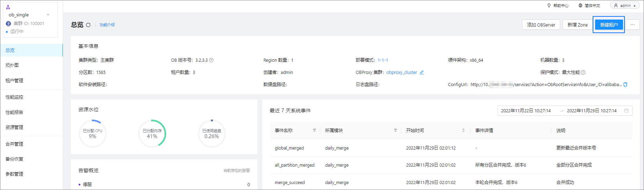Go to 租户管理 in the sidebar
The image size is (644, 190).
pos(14,81)
